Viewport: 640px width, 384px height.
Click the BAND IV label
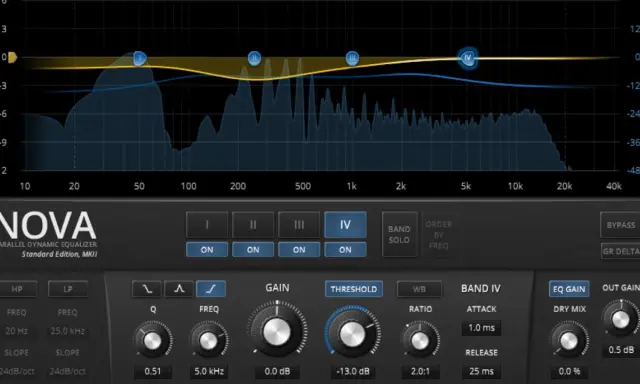pyautogui.click(x=481, y=289)
